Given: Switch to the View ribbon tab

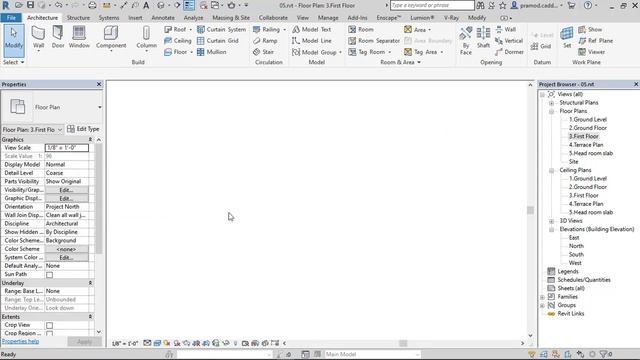Looking at the screenshot, I should point(302,18).
